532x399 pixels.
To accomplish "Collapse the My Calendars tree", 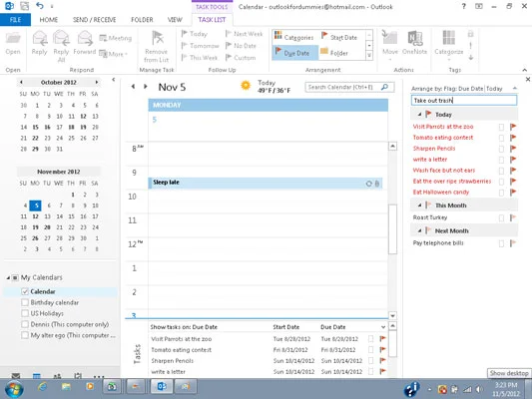I will click(x=8, y=277).
